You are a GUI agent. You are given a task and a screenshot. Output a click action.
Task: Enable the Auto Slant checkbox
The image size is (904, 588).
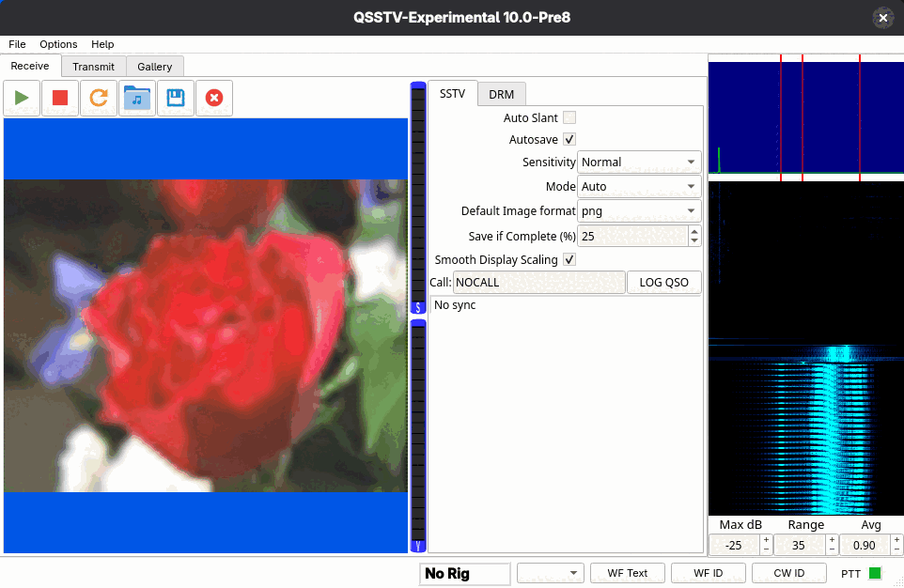pyautogui.click(x=569, y=117)
